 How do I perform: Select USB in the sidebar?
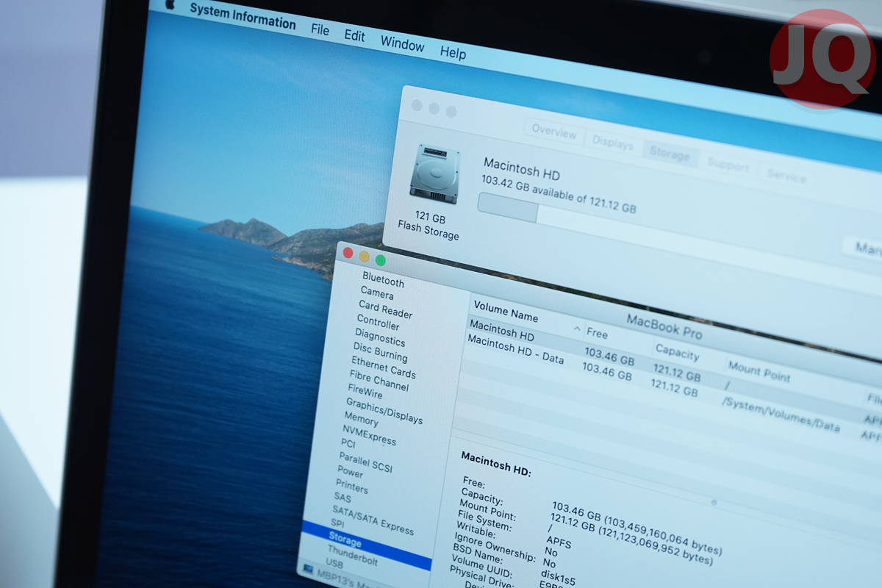click(x=334, y=564)
